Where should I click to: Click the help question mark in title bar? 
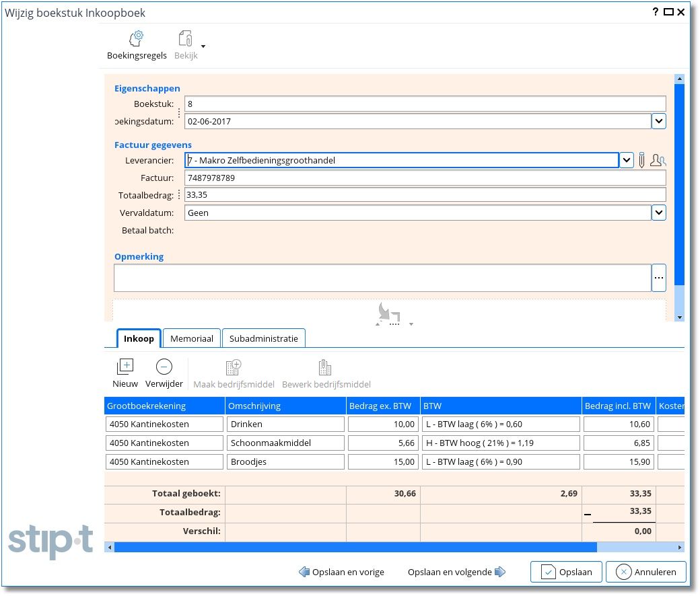[656, 12]
